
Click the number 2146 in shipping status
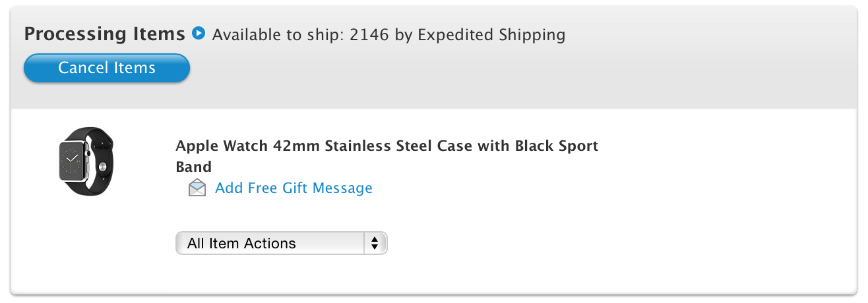coord(370,34)
